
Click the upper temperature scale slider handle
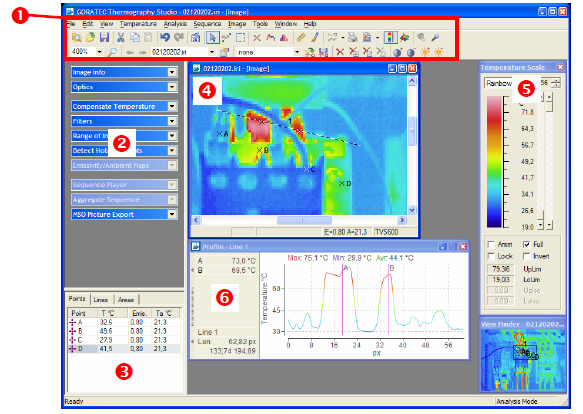point(550,107)
